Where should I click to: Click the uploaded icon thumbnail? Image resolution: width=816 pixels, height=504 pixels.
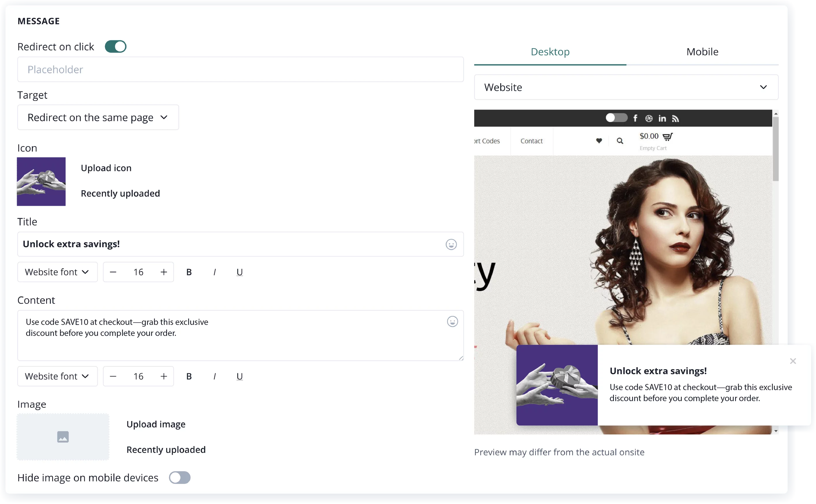(x=41, y=182)
